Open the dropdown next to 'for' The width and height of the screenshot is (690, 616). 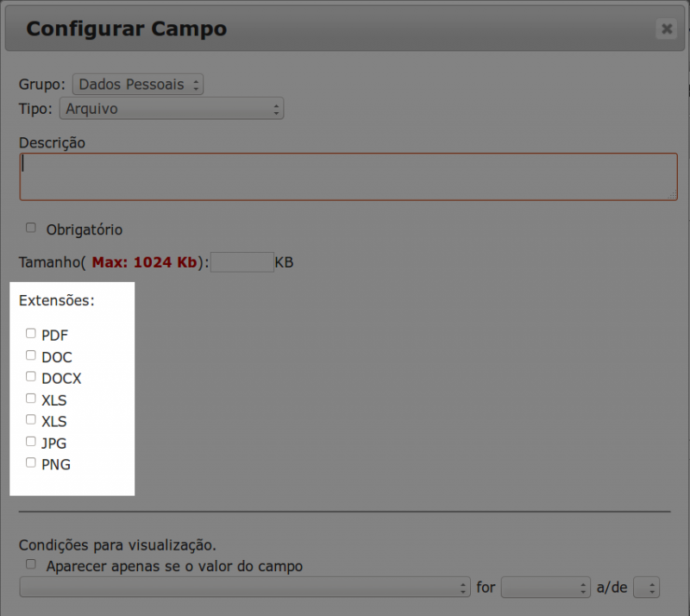[546, 587]
